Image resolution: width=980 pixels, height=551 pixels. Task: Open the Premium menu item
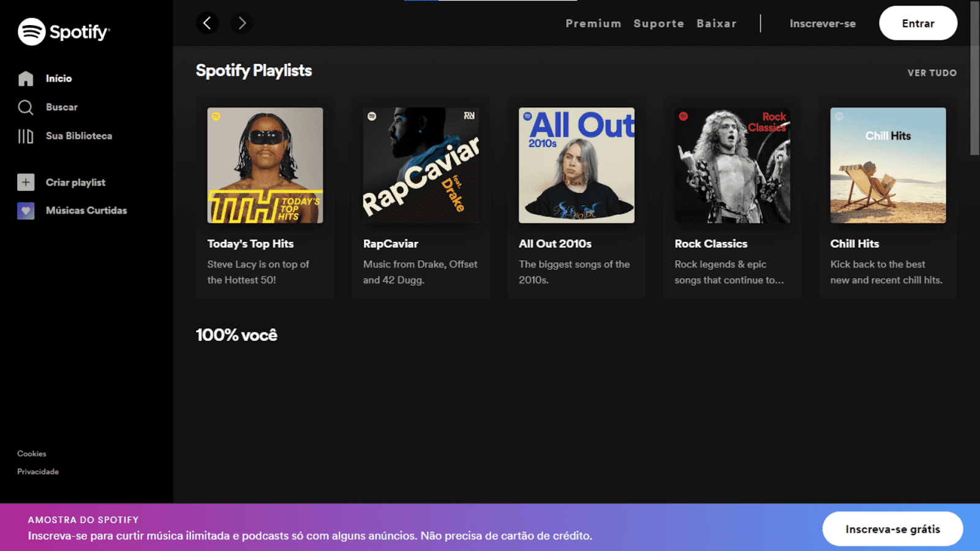pyautogui.click(x=593, y=23)
